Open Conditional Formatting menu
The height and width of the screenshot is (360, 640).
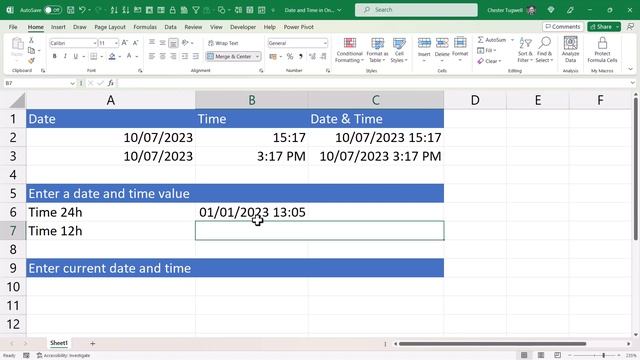(x=349, y=50)
